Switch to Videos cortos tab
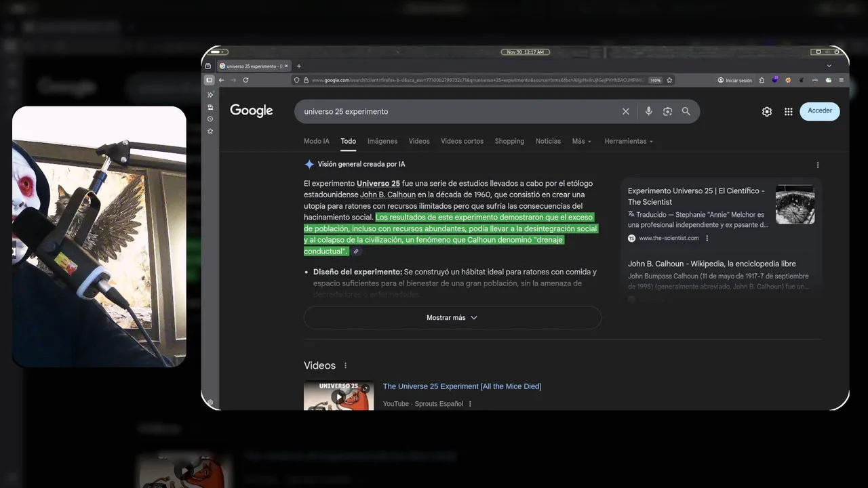Screen dimensions: 868x488 click(x=462, y=141)
